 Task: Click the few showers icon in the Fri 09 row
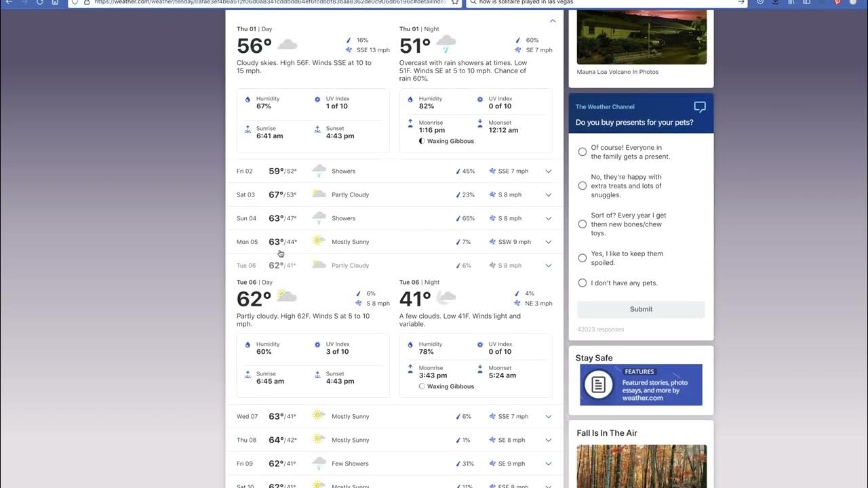[319, 464]
